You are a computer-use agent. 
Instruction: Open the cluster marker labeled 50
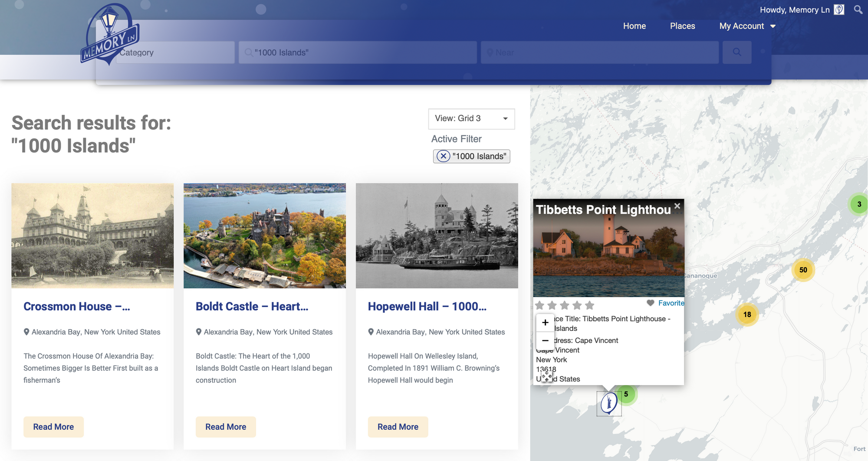[803, 270]
